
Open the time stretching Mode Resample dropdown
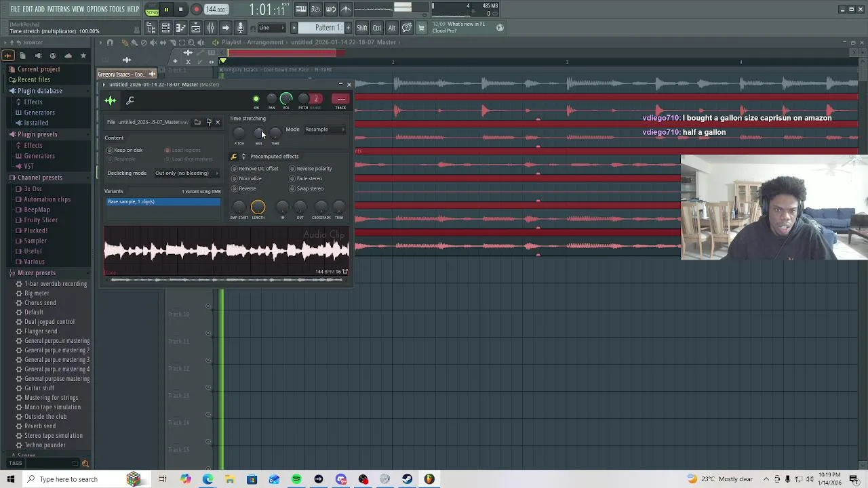(x=325, y=129)
